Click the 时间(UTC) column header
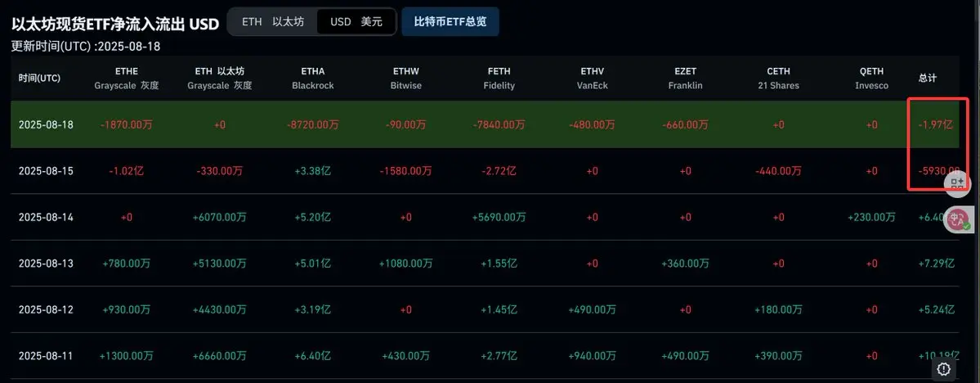The height and width of the screenshot is (383, 980). [39, 79]
